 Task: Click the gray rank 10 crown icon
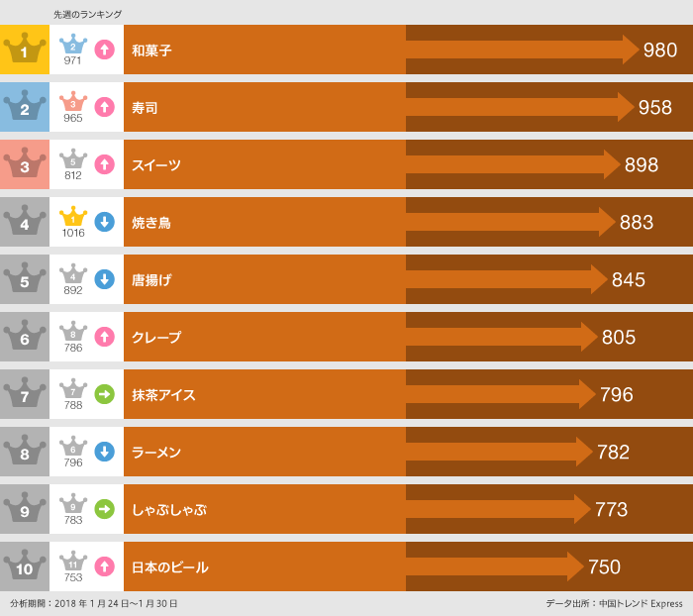coord(25,566)
